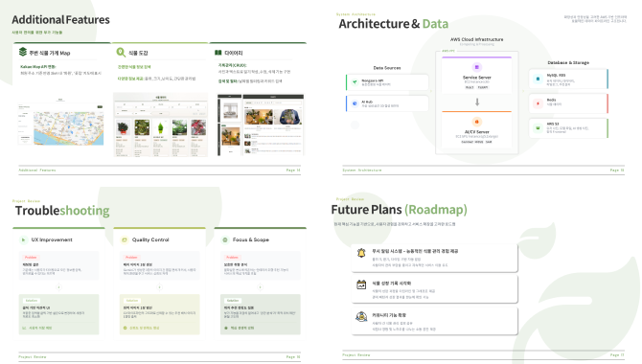642x364 pixels.
Task: Click the Data Sources heading
Action: tap(387, 68)
